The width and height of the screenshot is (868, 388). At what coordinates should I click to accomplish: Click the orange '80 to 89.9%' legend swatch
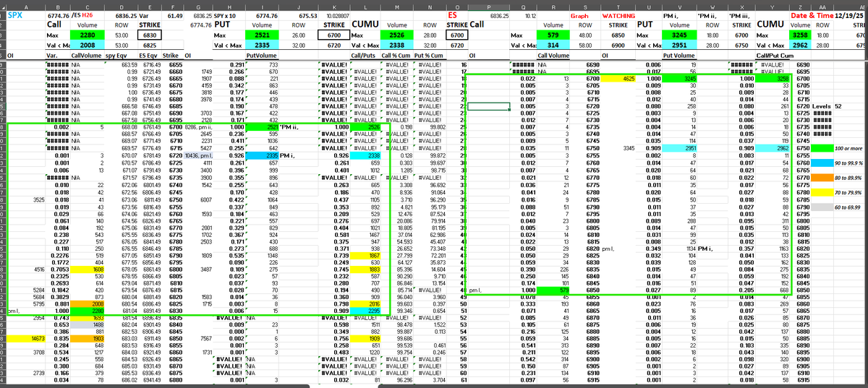822,177
